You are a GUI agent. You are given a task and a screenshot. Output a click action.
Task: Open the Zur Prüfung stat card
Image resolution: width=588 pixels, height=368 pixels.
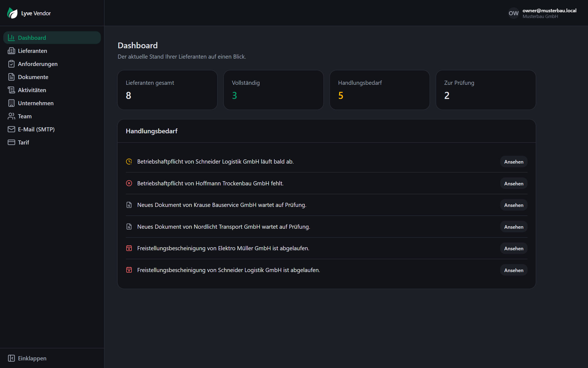(486, 90)
